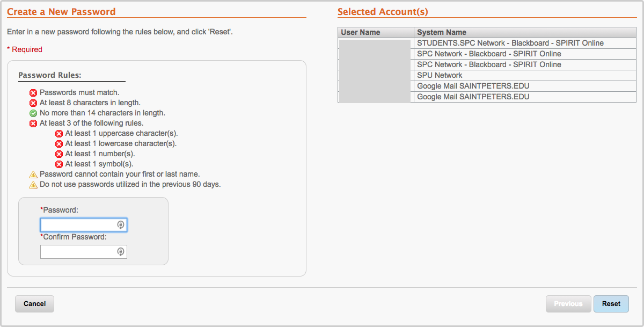
Task: Click red X beside 'At least 1 number(s)'
Action: click(x=59, y=154)
